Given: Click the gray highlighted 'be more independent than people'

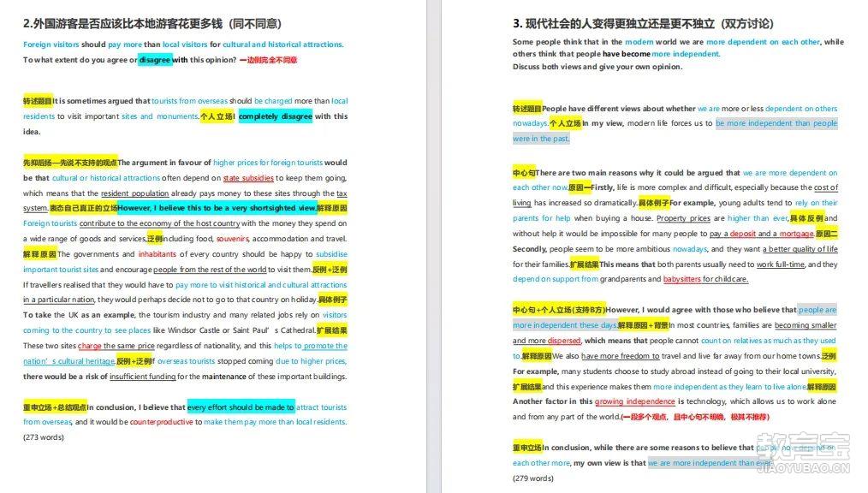Looking at the screenshot, I should tap(776, 123).
